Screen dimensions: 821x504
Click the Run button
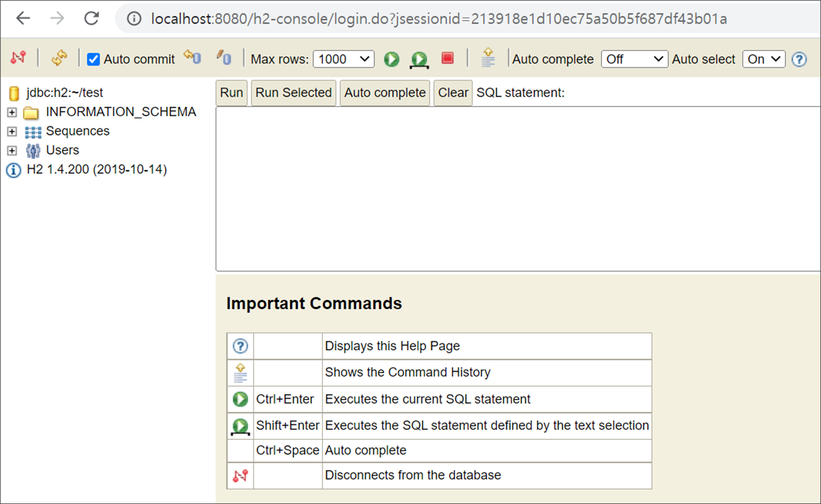click(231, 93)
